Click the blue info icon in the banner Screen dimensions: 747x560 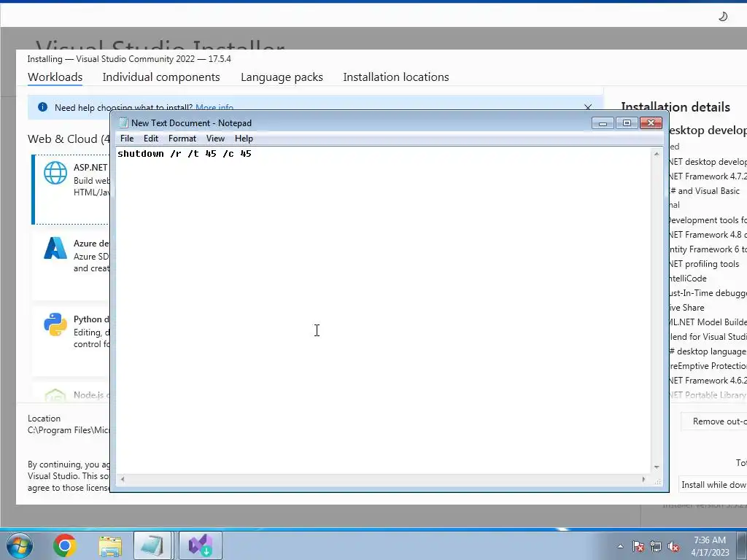[x=42, y=107]
